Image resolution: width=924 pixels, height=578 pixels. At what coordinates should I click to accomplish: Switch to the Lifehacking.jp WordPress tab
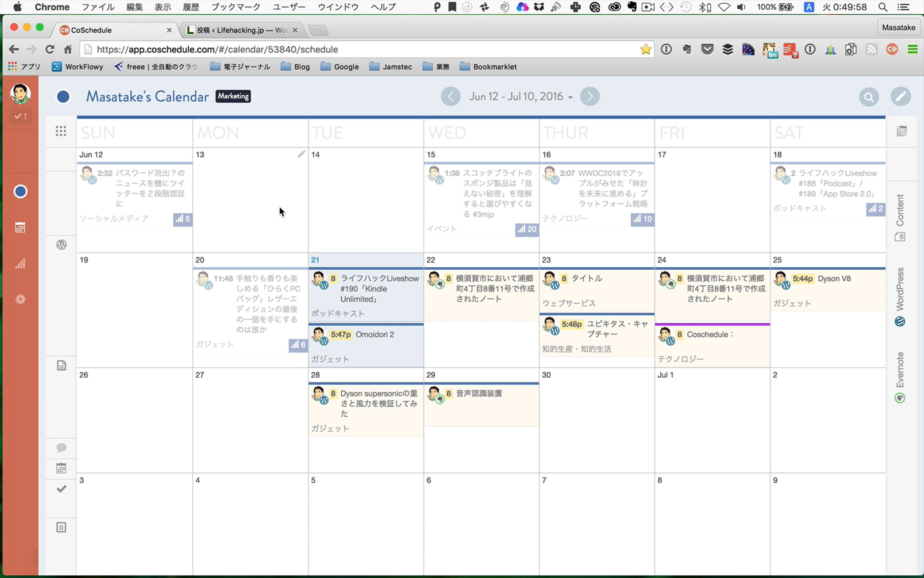(243, 30)
